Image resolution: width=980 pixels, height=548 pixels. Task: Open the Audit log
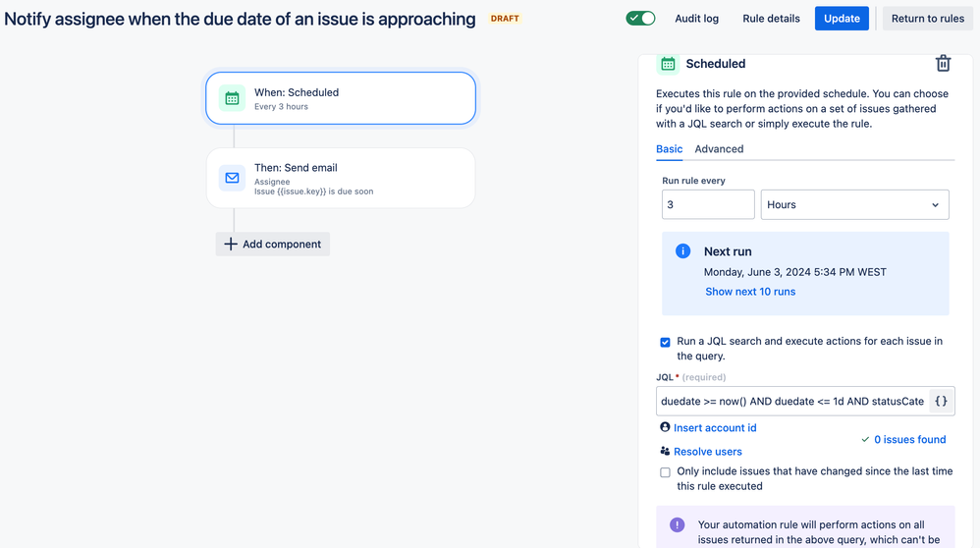tap(696, 18)
